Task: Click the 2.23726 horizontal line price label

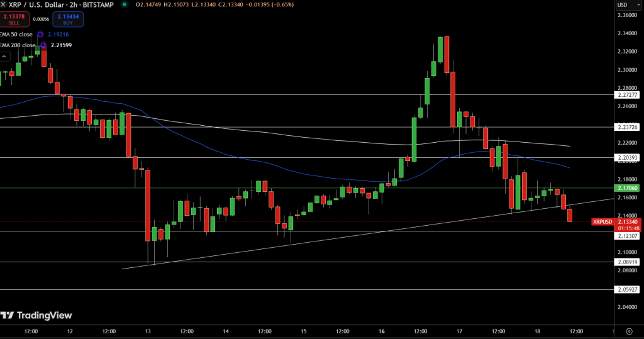Action: 627,128
